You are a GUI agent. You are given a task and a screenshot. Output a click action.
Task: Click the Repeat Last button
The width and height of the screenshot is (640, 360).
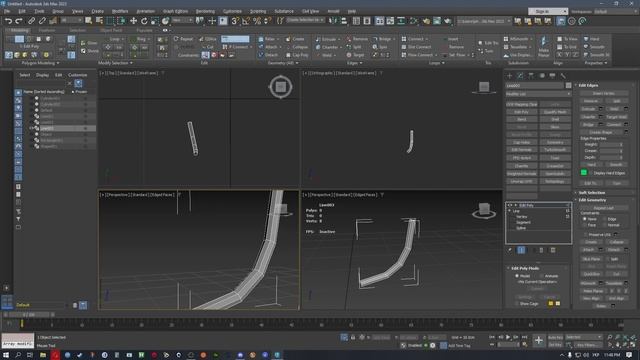pyautogui.click(x=604, y=208)
